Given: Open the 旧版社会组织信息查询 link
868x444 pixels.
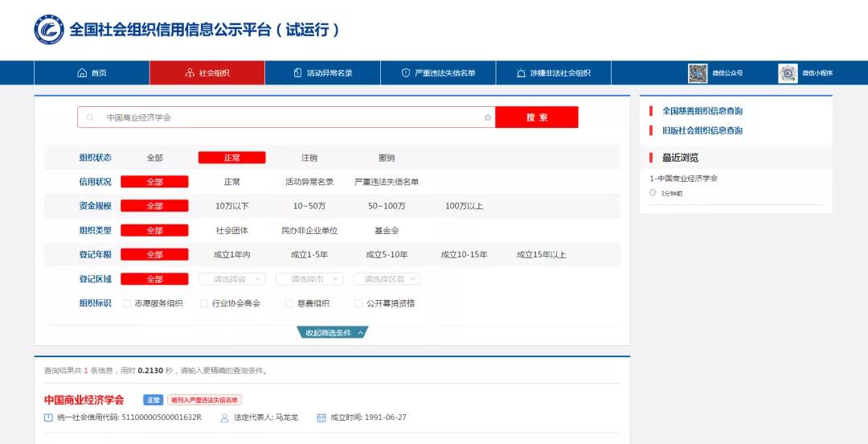Looking at the screenshot, I should 702,131.
